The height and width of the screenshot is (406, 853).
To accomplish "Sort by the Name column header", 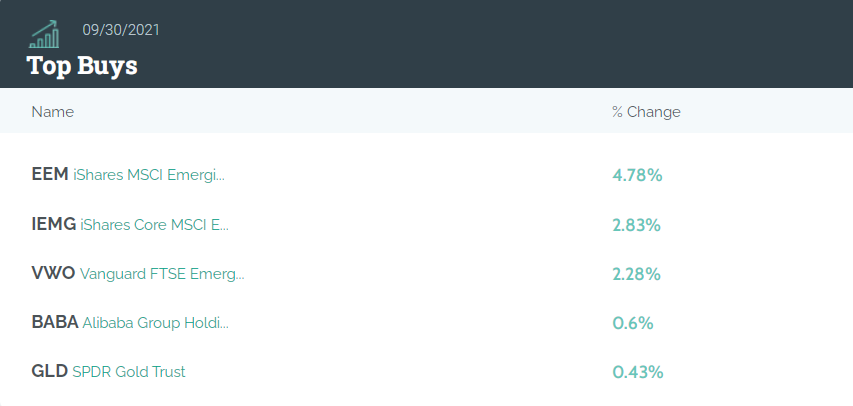I will point(53,112).
